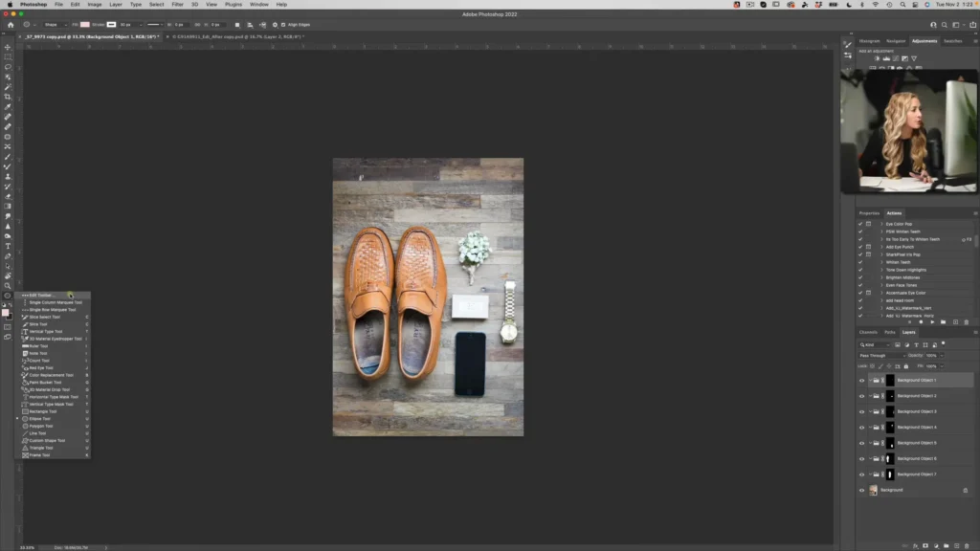Switch to the Channels tab

868,332
